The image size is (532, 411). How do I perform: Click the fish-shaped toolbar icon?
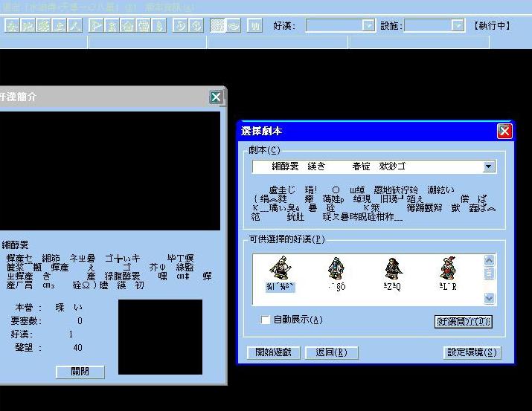tap(234, 26)
